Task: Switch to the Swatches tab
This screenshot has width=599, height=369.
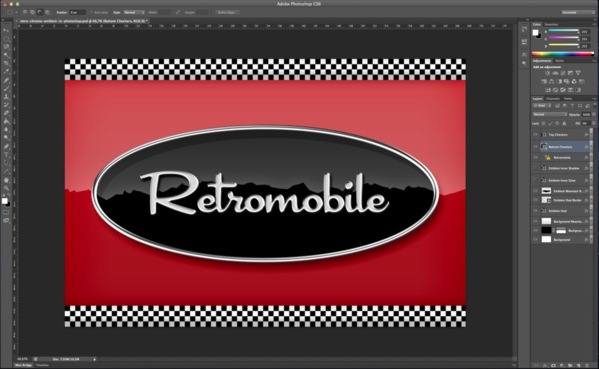Action: [x=551, y=24]
